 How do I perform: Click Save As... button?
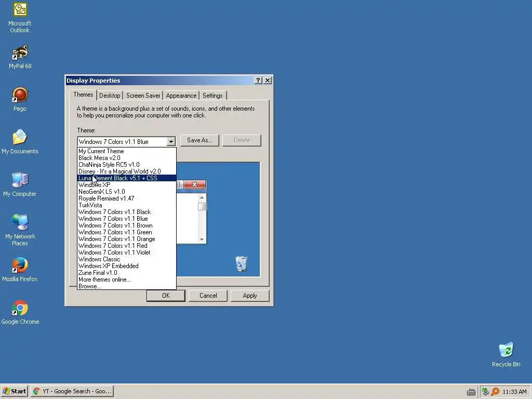click(199, 140)
